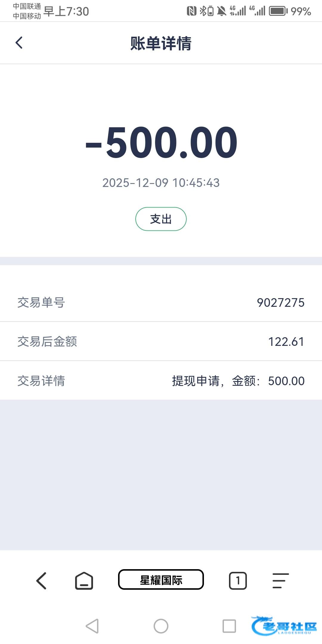The image size is (322, 644).
Task: Tap the 支出 pill label
Action: (161, 219)
